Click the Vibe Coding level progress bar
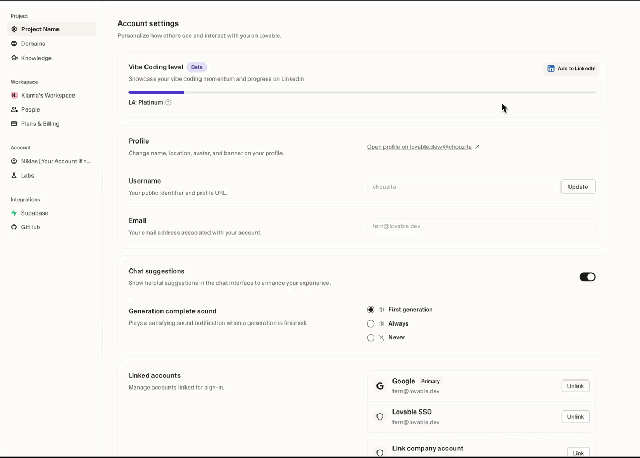 pyautogui.click(x=362, y=93)
